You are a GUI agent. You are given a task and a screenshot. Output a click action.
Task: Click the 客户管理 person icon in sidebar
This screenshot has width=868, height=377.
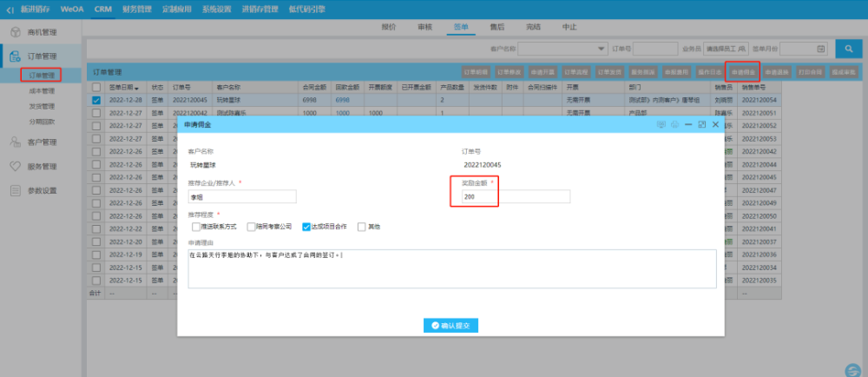coord(16,142)
